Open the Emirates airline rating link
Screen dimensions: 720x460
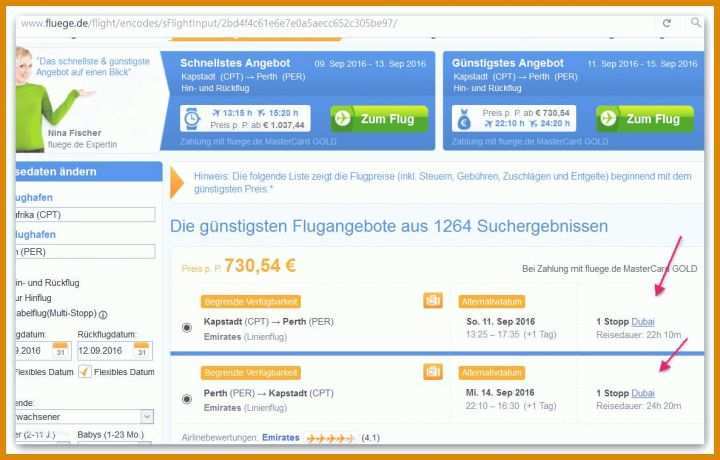coord(281,438)
